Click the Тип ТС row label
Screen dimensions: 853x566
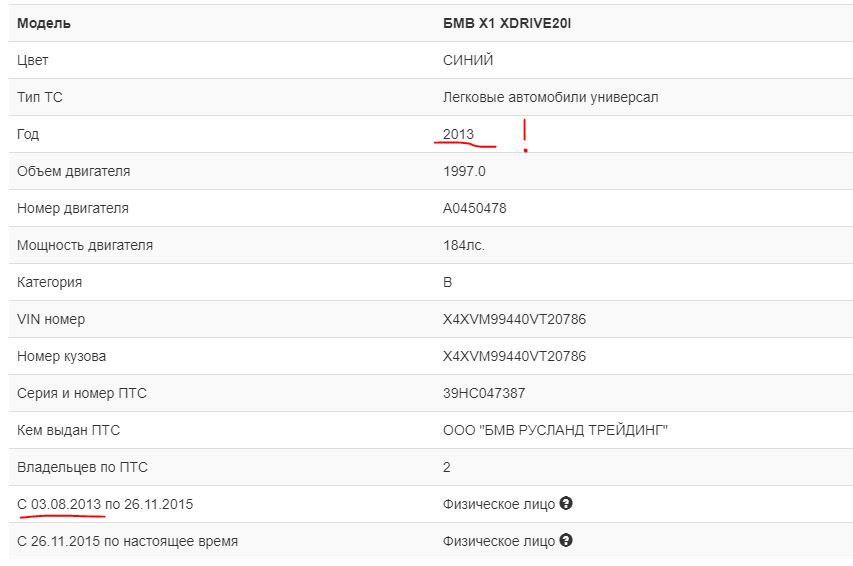40,97
